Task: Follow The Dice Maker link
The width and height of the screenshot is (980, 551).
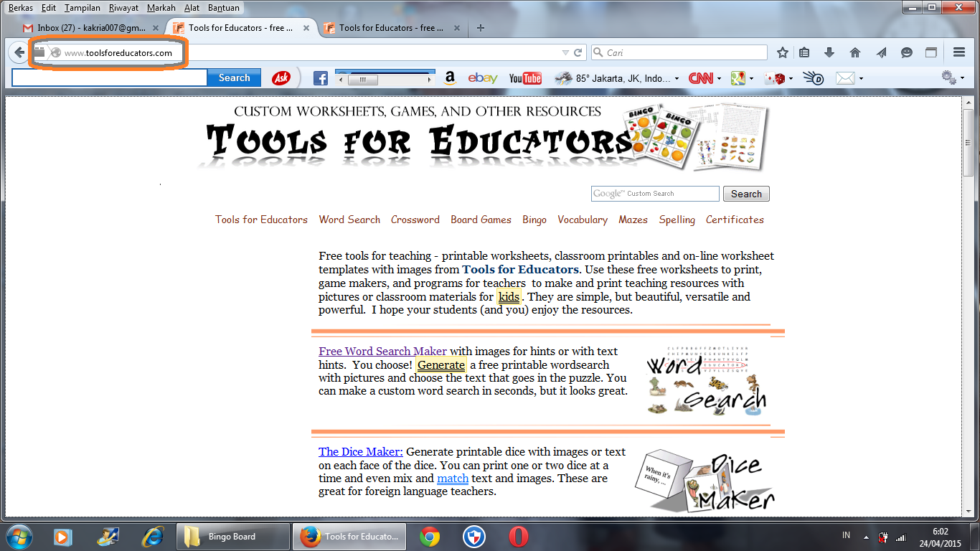Action: tap(361, 451)
